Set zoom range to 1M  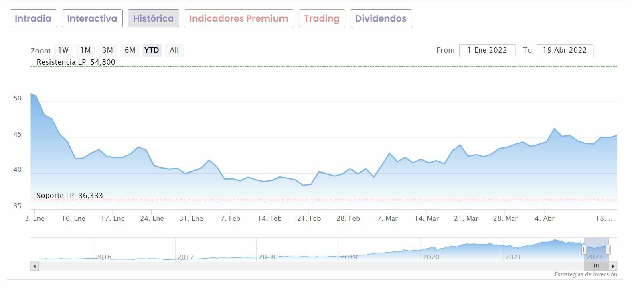click(x=85, y=50)
